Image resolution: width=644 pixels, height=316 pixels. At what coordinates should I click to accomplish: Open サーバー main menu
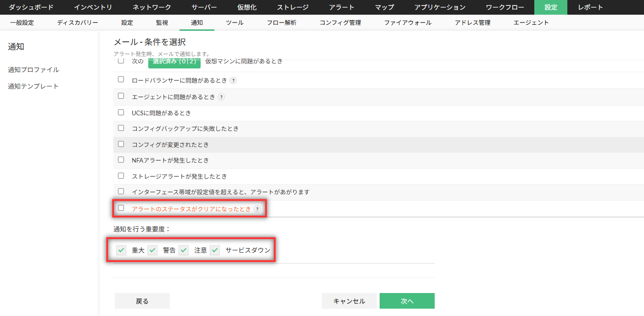tap(204, 7)
